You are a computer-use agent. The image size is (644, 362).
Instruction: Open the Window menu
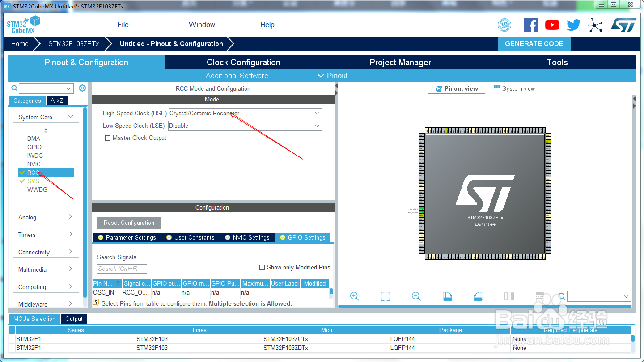pos(202,25)
